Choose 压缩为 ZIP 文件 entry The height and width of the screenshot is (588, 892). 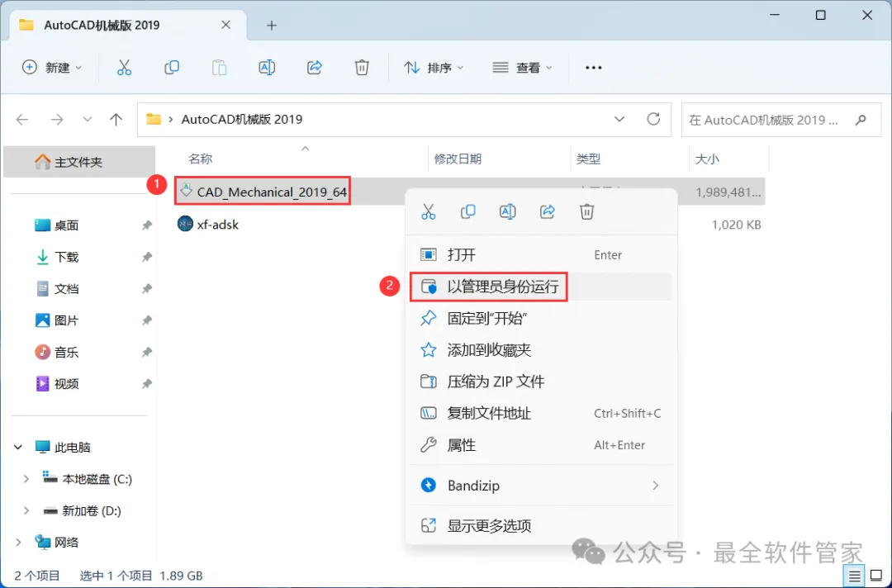click(x=541, y=382)
